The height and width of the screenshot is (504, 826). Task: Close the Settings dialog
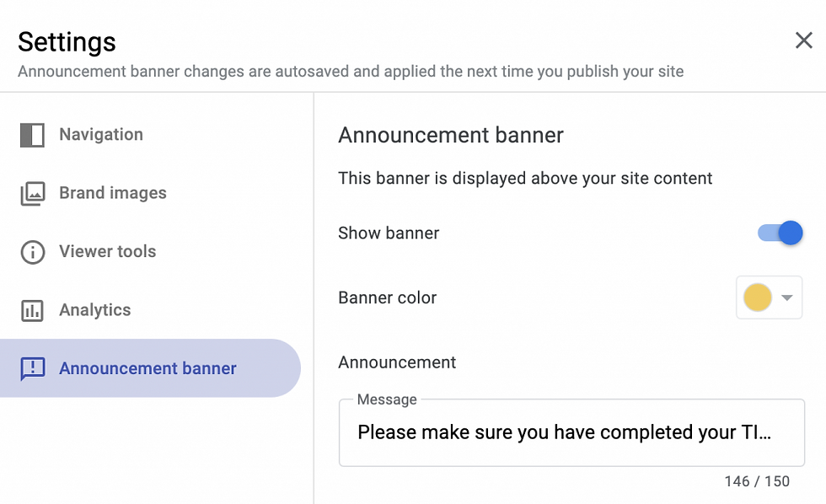[804, 40]
